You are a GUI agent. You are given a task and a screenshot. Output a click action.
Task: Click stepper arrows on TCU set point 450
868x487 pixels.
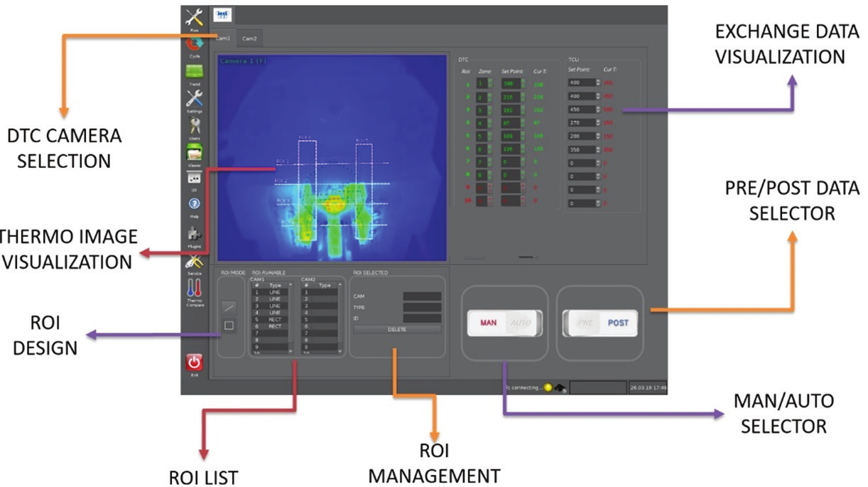click(598, 110)
